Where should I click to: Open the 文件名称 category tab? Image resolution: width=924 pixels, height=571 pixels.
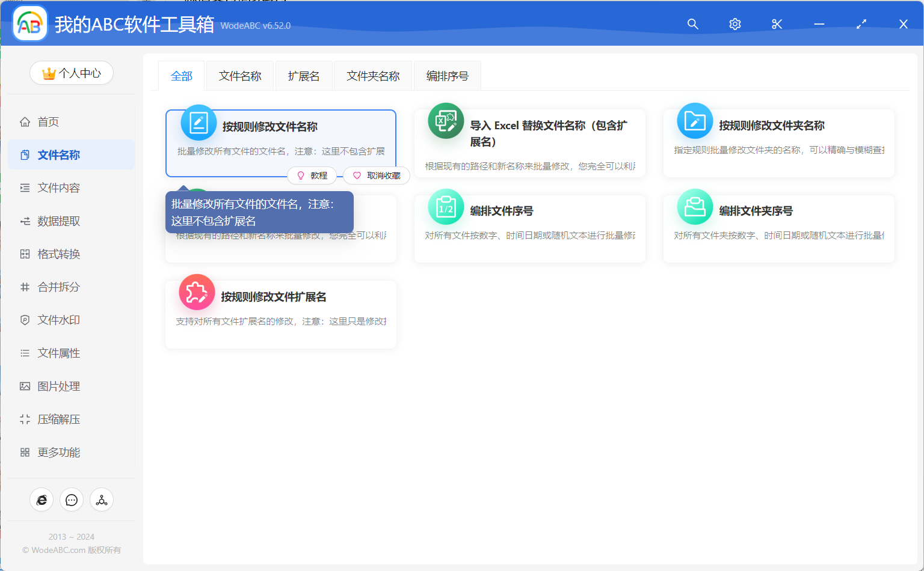point(239,75)
